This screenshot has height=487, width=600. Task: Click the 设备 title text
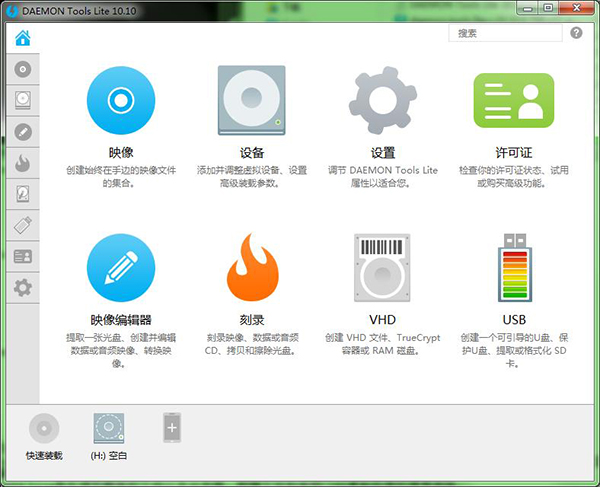252,153
